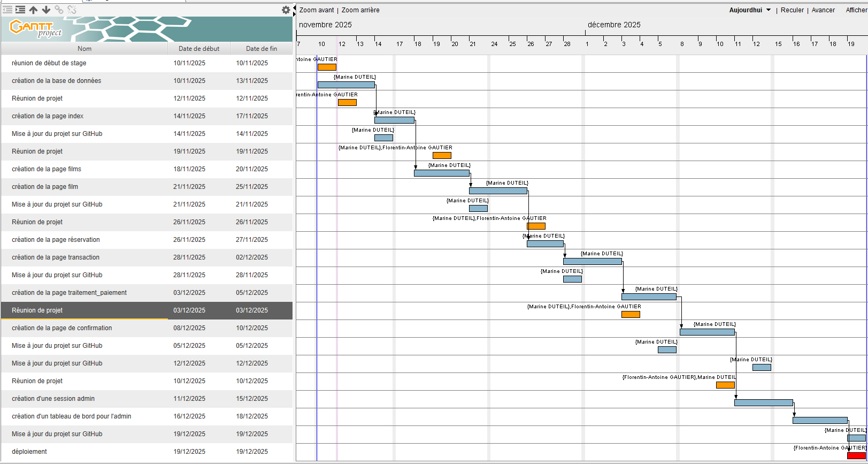Click the link tasks chain icon
The width and height of the screenshot is (868, 464).
pos(59,10)
